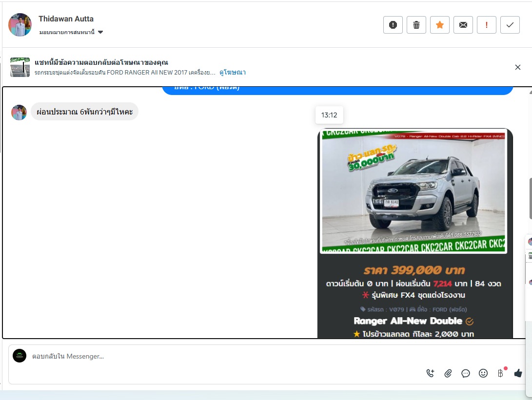The width and height of the screenshot is (532, 400).
Task: Delete conversation with trash icon
Action: [x=416, y=25]
